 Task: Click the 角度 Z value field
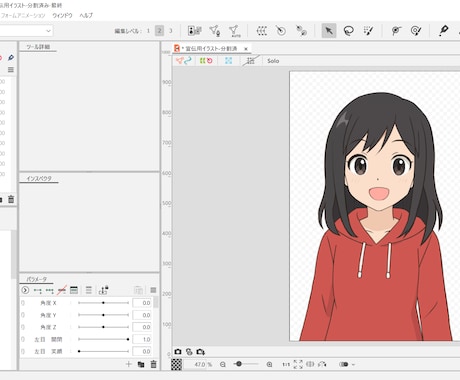(142, 327)
